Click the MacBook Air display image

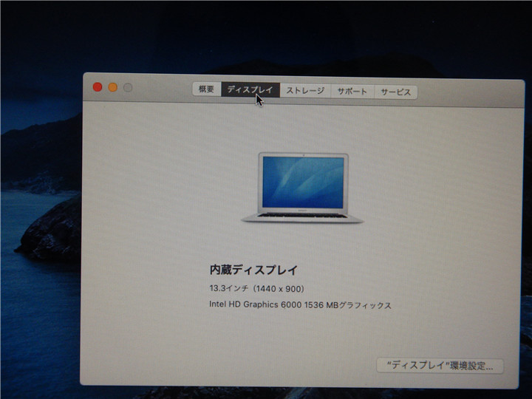point(302,188)
